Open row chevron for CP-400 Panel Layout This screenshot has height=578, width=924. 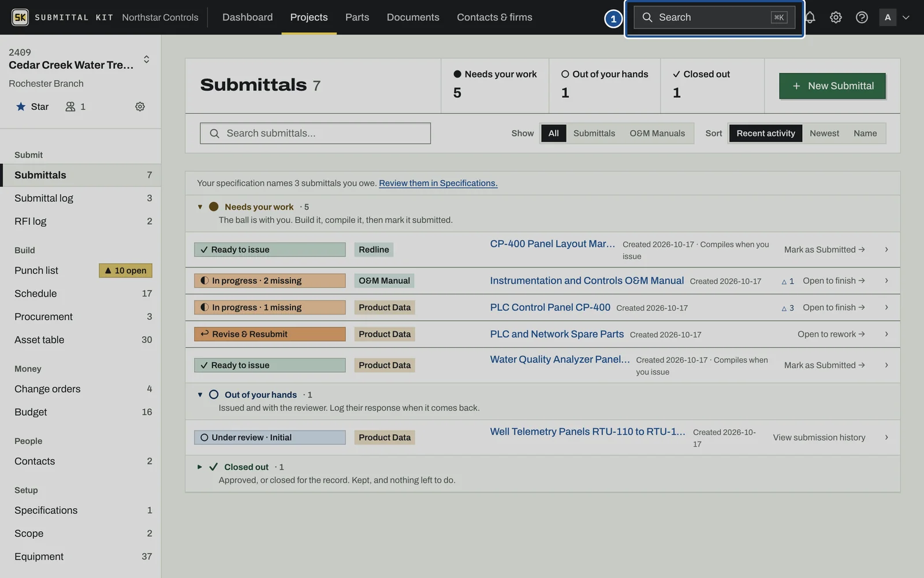click(x=886, y=250)
